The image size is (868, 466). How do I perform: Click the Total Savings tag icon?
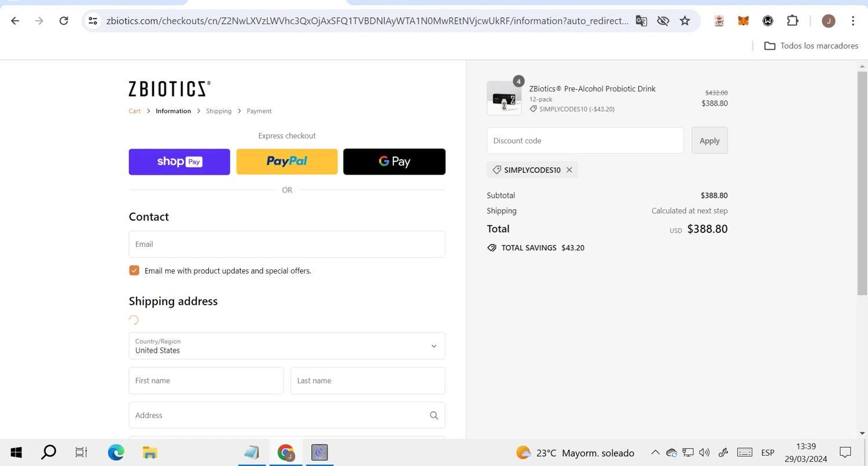(492, 247)
